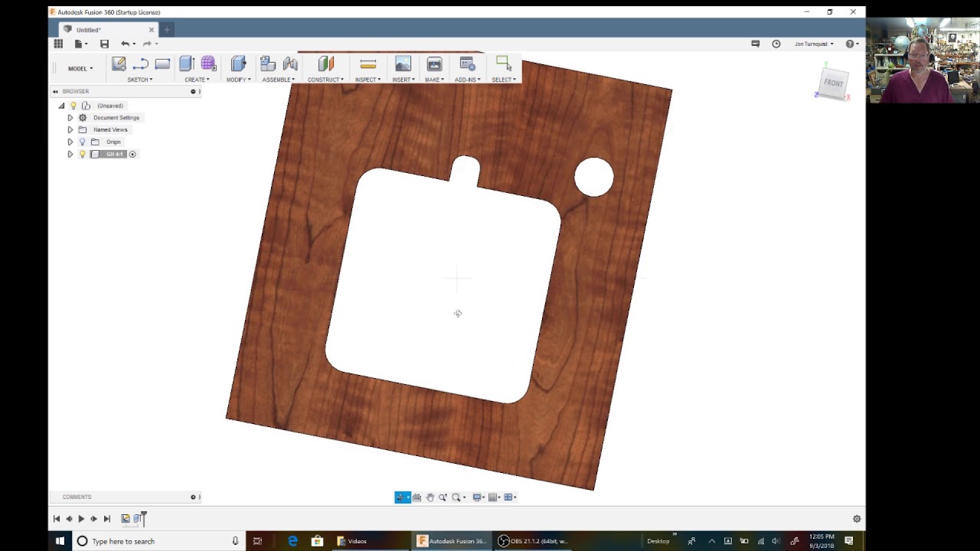Select the sketch Line tool
This screenshot has width=980, height=551.
pyautogui.click(x=140, y=64)
